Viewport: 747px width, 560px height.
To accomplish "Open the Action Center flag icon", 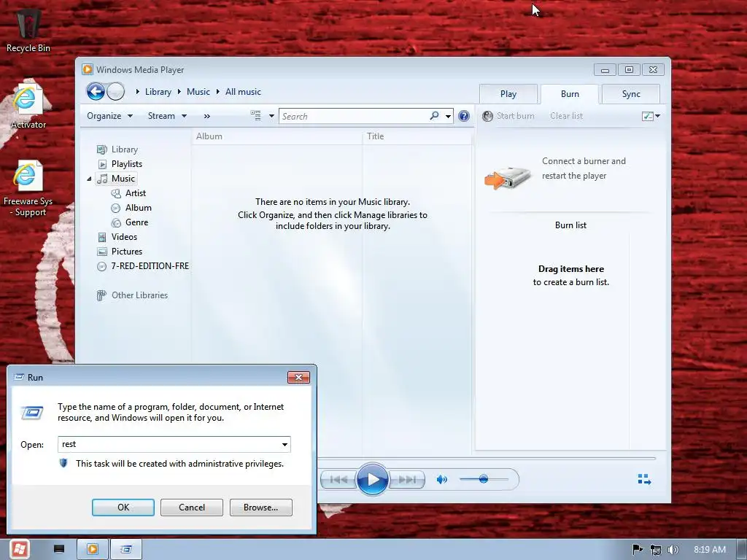I will point(637,550).
